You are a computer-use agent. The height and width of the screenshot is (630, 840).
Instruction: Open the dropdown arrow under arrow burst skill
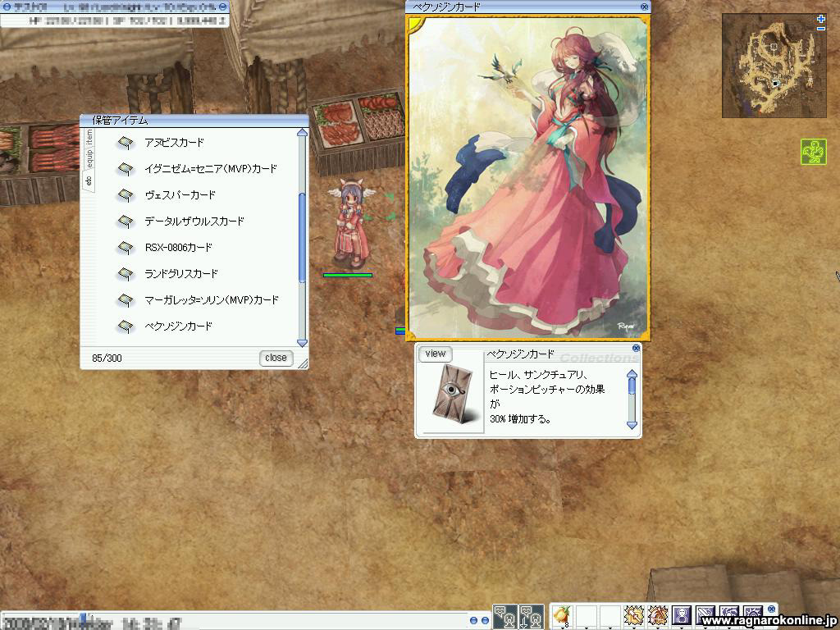(634, 627)
